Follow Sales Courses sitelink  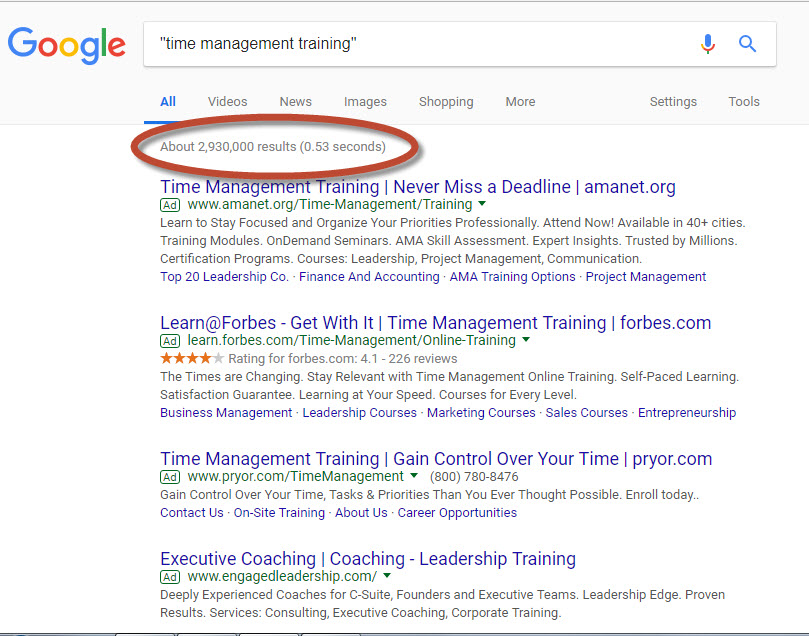(x=587, y=413)
